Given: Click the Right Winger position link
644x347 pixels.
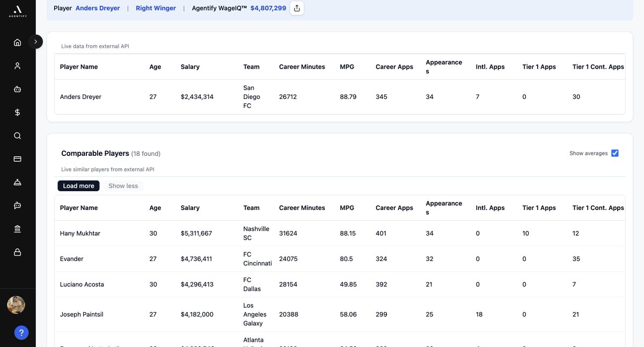Looking at the screenshot, I should (156, 8).
